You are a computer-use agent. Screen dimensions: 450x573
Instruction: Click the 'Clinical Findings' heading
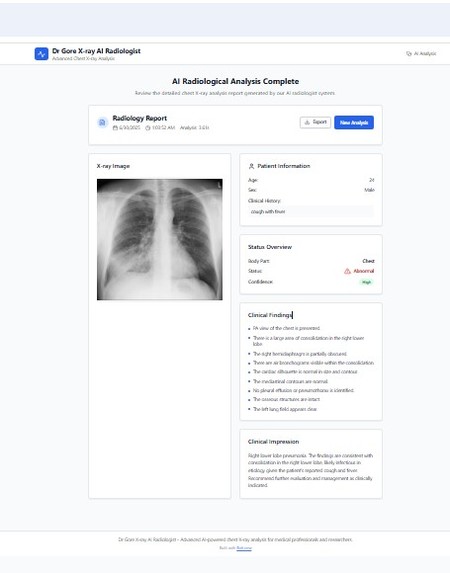tap(270, 315)
